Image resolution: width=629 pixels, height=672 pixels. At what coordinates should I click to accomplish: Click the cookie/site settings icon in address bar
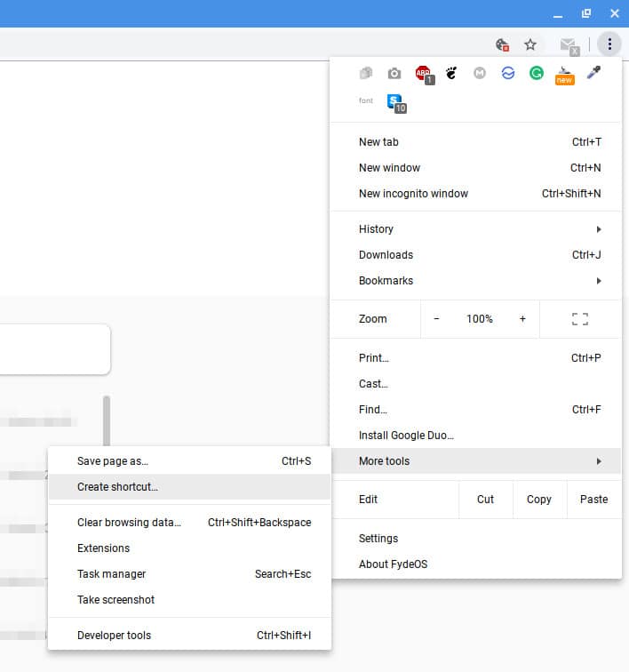click(502, 44)
